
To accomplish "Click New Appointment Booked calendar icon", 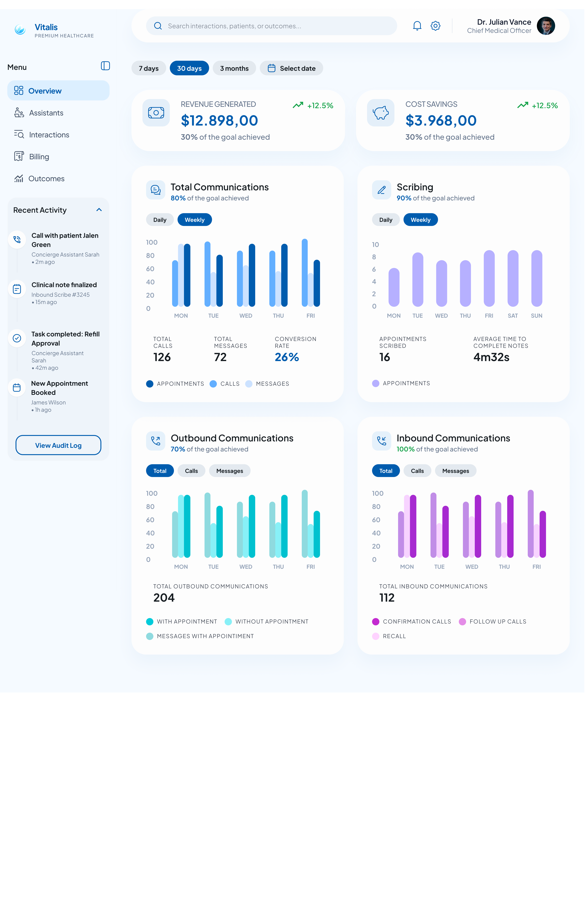I will [x=17, y=388].
